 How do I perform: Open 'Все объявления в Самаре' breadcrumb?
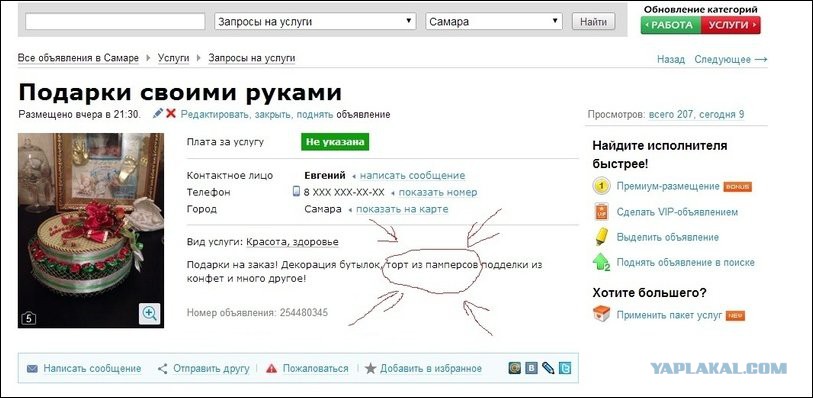click(x=78, y=58)
